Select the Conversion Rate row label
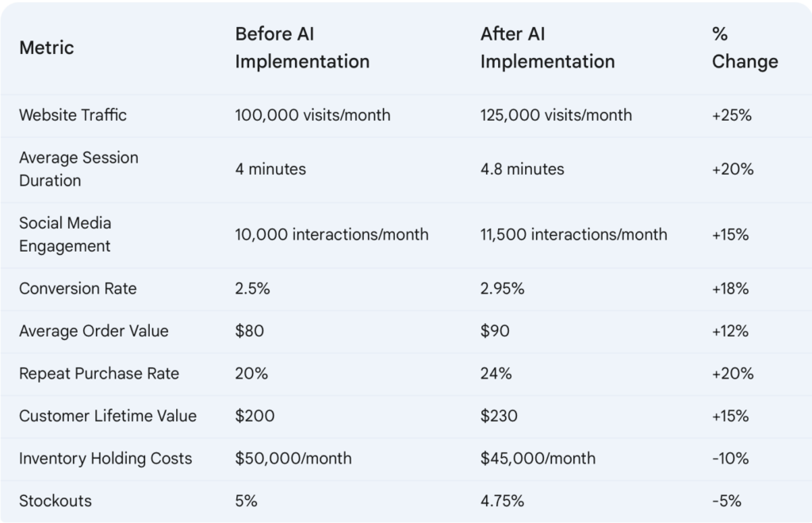This screenshot has width=812, height=523. click(79, 288)
